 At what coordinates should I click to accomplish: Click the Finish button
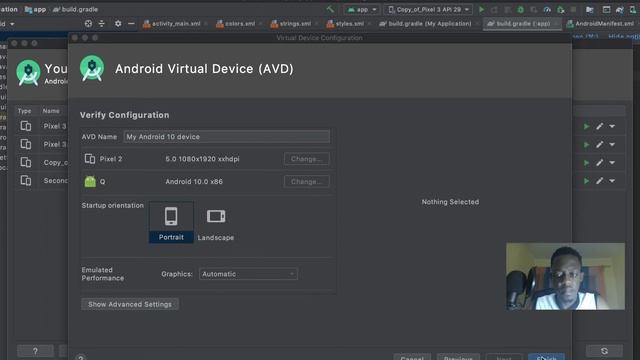(547, 357)
